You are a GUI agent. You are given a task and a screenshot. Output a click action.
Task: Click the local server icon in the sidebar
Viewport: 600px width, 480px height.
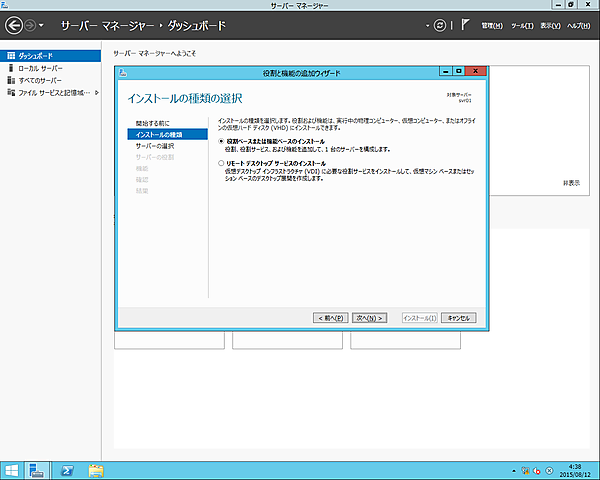pyautogui.click(x=11, y=68)
